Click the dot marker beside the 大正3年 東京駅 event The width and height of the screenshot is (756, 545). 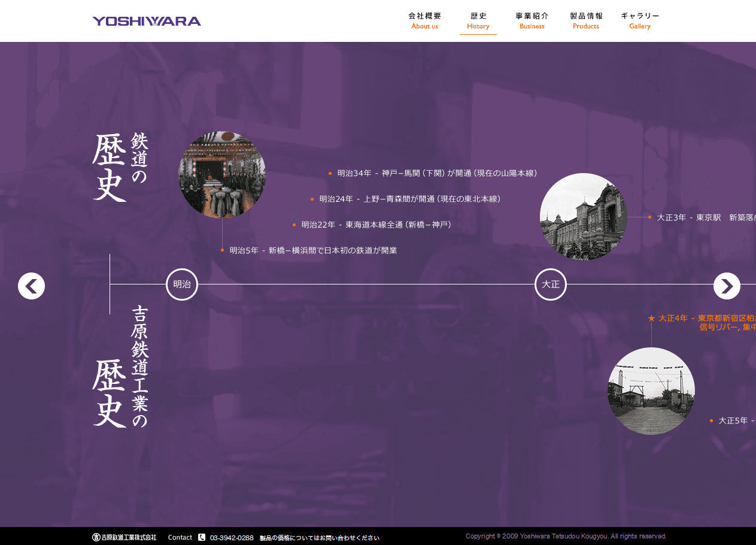tap(650, 217)
